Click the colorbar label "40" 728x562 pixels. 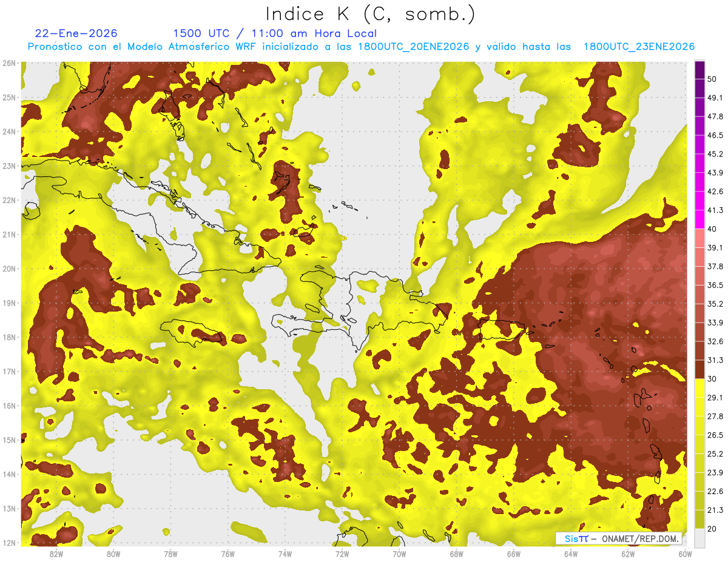(712, 229)
